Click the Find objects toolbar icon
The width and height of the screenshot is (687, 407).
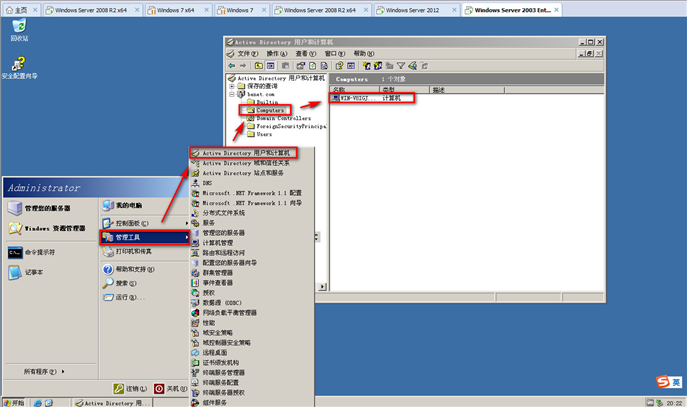tap(412, 66)
